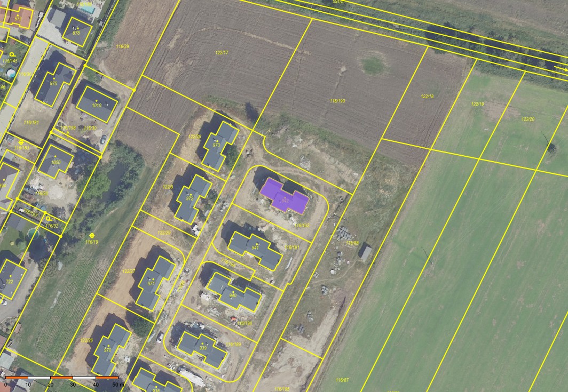Click the symbol above parcel 116/183
This screenshot has width=568, height=392.
point(21,142)
